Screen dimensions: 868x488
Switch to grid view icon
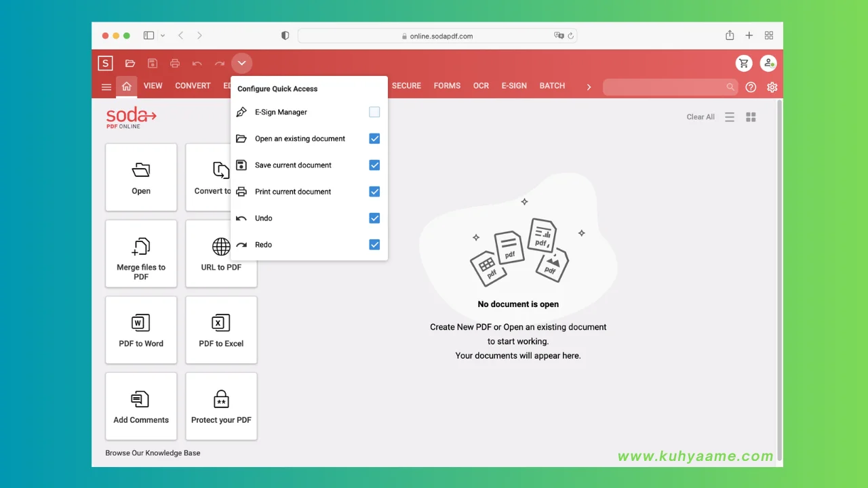click(x=751, y=117)
